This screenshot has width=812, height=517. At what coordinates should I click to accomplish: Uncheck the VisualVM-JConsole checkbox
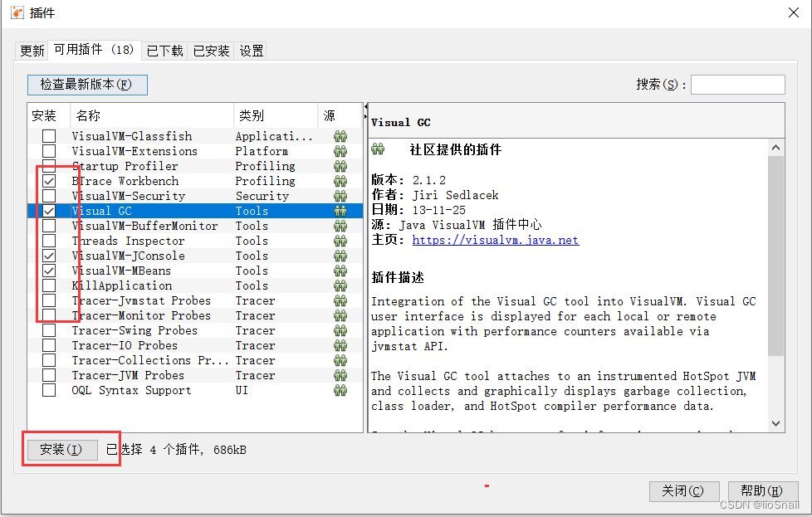[x=49, y=256]
